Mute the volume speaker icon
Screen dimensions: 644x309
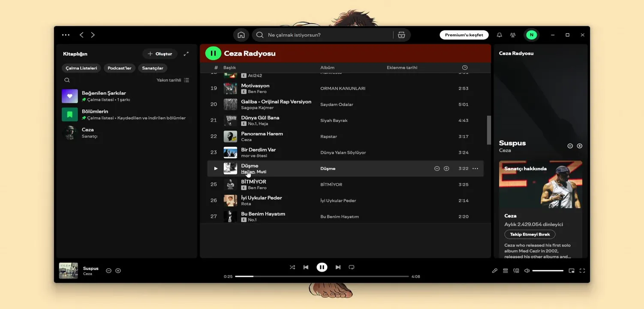(x=527, y=271)
